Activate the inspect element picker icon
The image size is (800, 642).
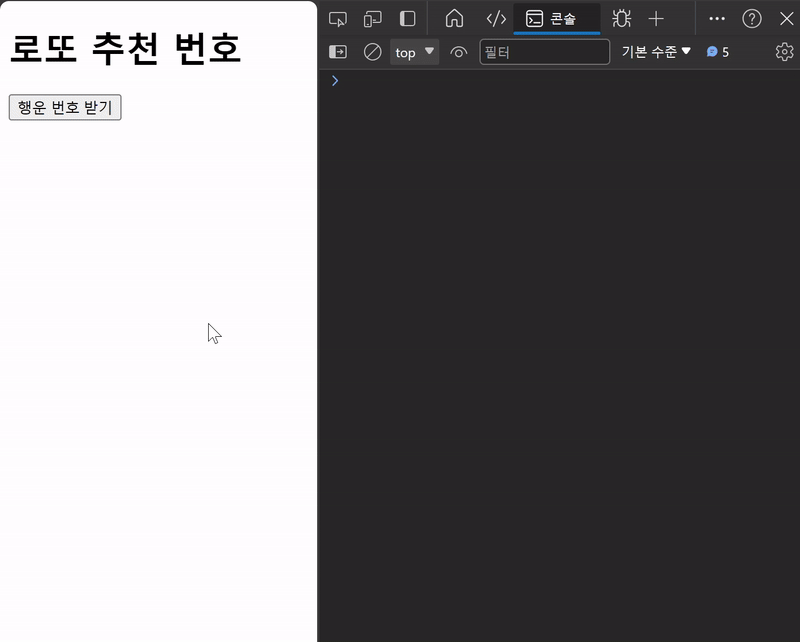click(338, 19)
